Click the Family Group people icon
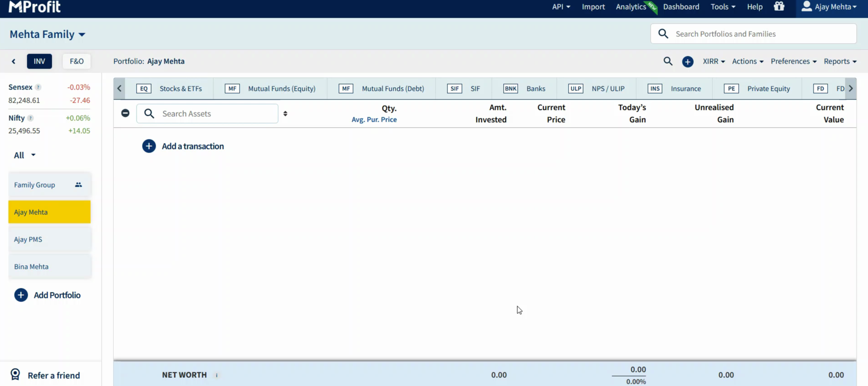 point(78,185)
